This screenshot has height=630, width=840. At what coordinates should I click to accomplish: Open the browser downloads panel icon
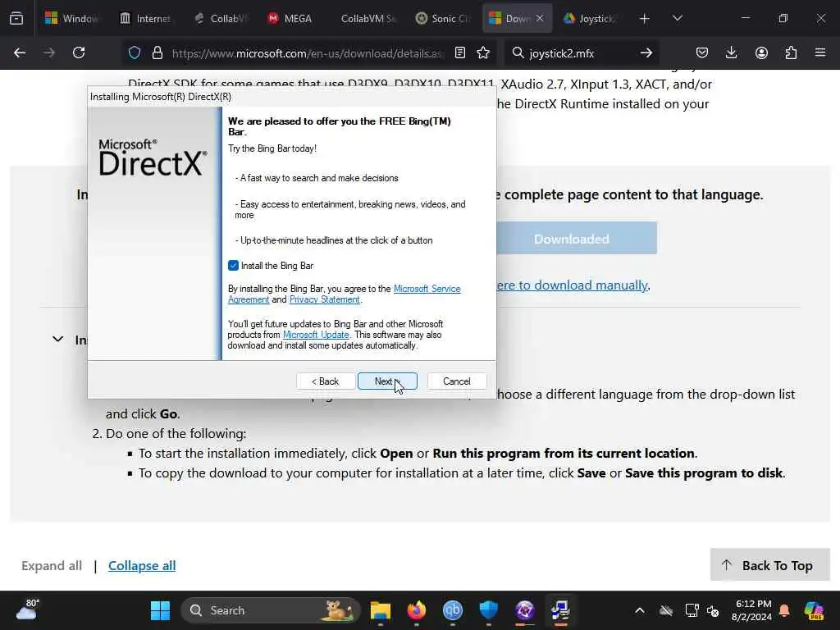(x=731, y=52)
